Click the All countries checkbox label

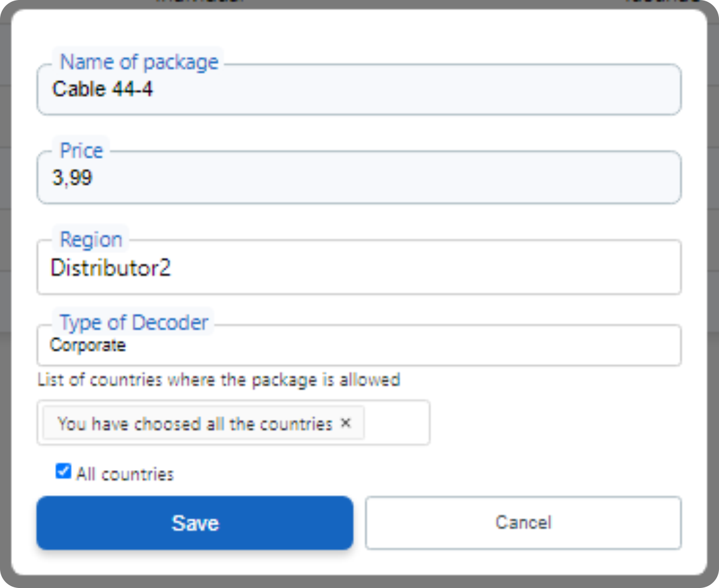click(125, 475)
